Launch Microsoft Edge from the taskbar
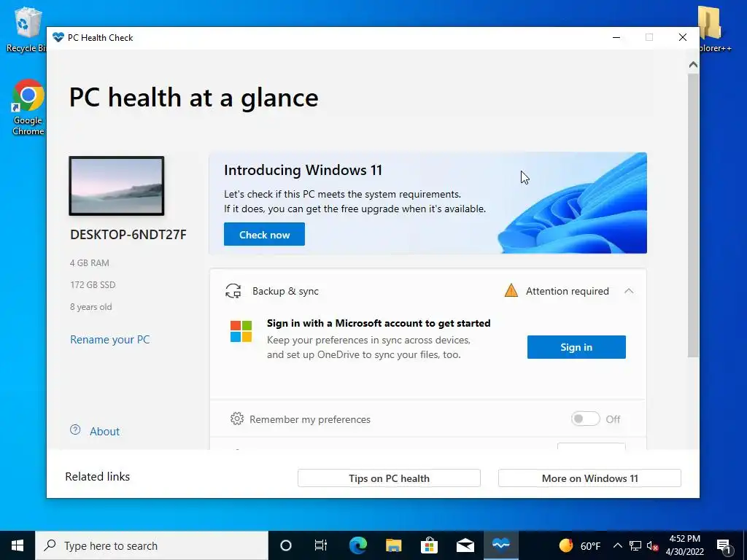The height and width of the screenshot is (560, 747). point(357,545)
